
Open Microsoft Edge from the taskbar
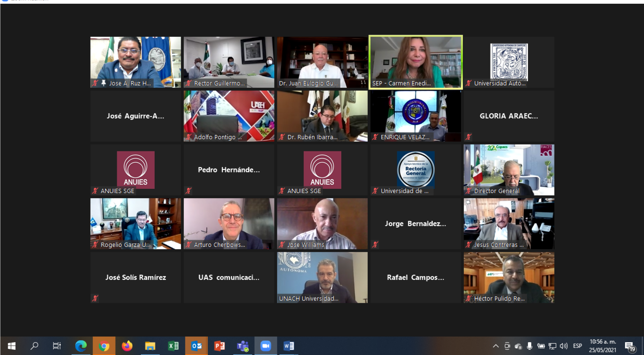point(81,346)
